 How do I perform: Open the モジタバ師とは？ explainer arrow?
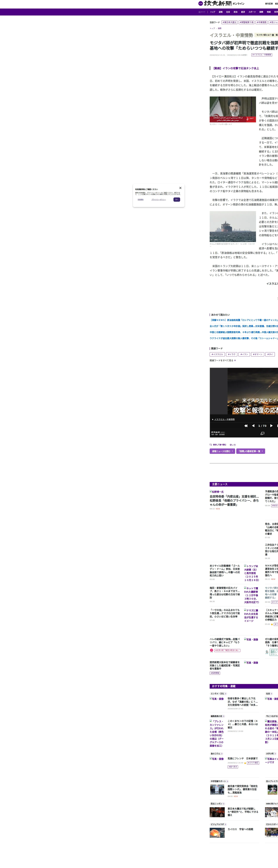point(273,35)
